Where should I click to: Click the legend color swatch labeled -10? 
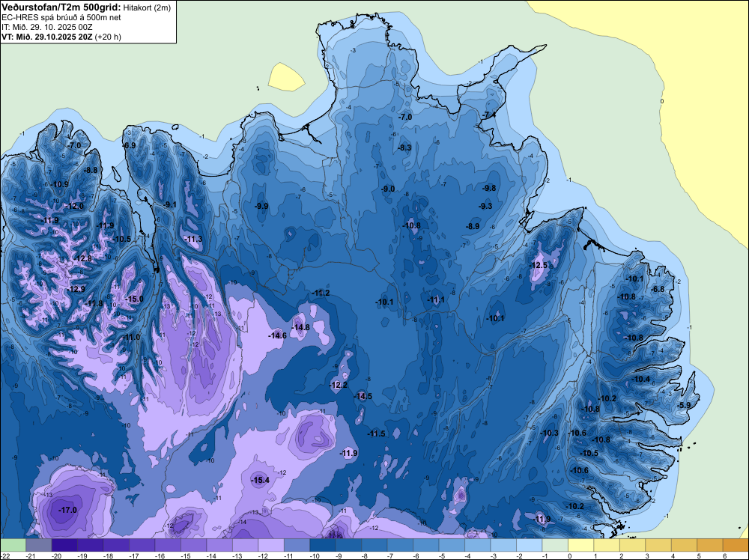coord(322,545)
